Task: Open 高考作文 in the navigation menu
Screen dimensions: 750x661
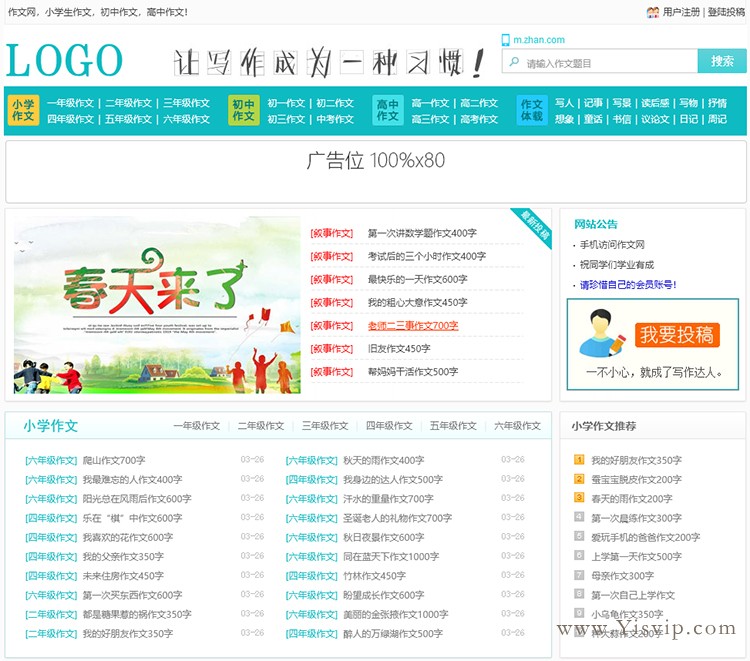Action: pyautogui.click(x=478, y=119)
